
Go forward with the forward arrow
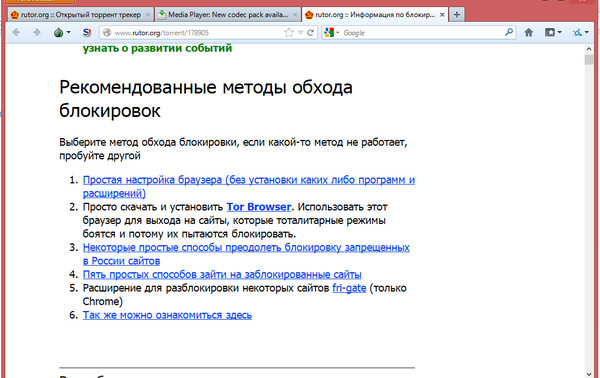point(37,33)
